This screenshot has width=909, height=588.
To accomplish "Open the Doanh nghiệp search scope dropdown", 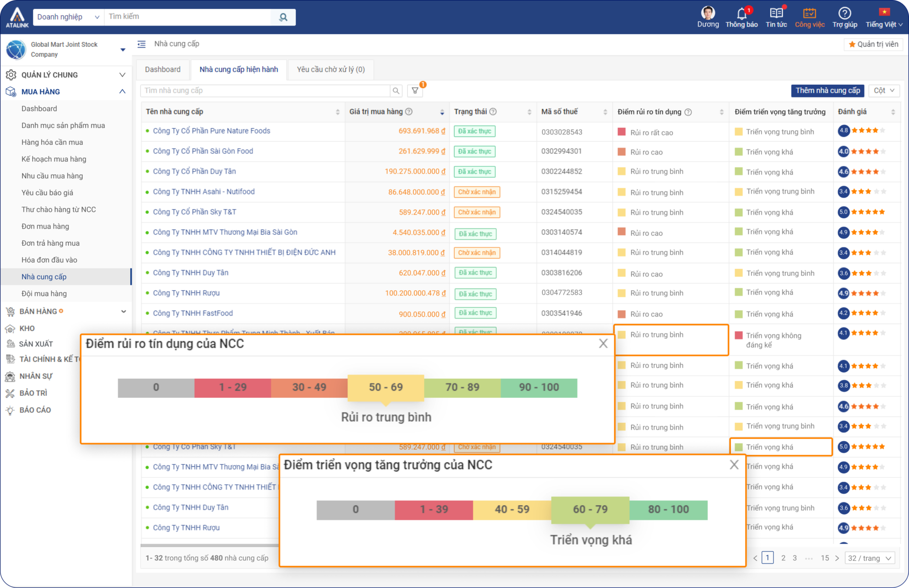I will [x=68, y=17].
